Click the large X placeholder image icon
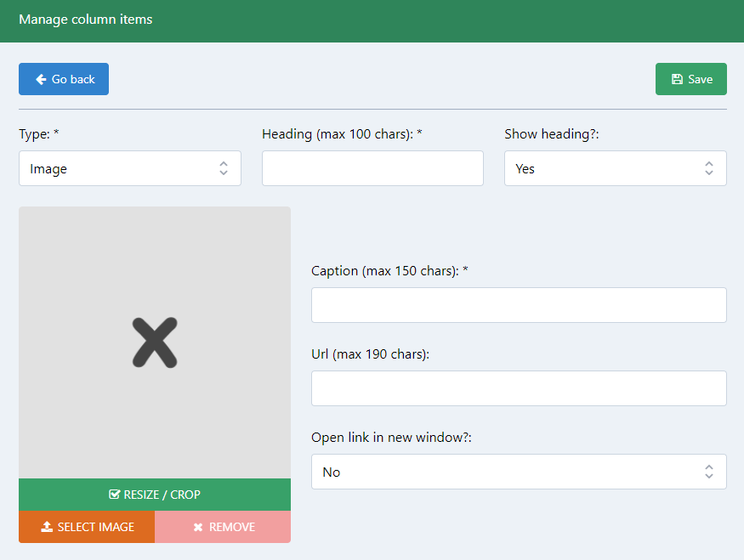Image resolution: width=744 pixels, height=560 pixels. 154,342
